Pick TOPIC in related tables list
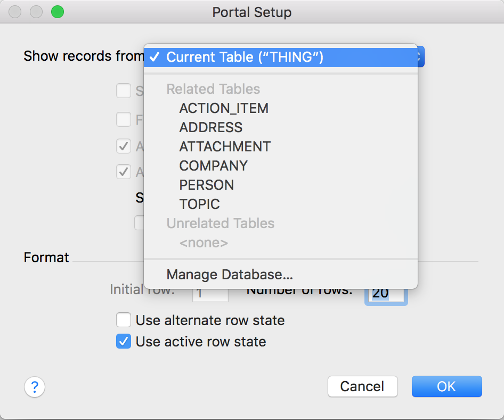The height and width of the screenshot is (420, 504). pyautogui.click(x=200, y=204)
